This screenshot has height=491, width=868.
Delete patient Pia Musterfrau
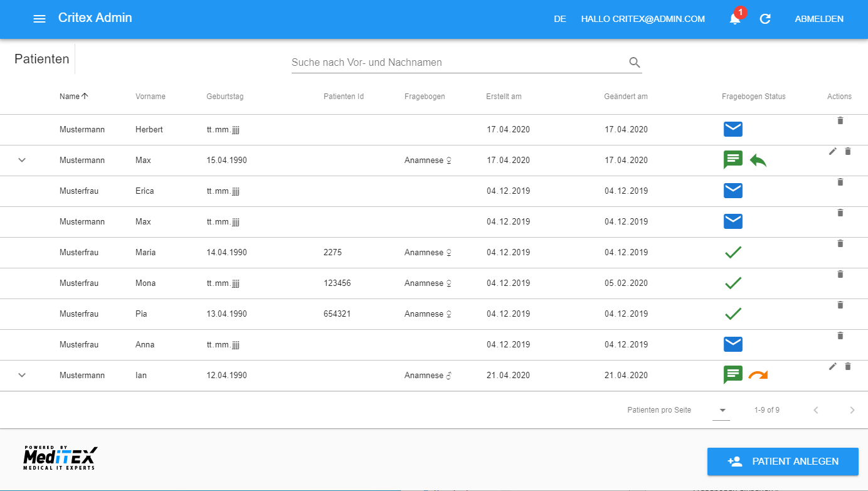pyautogui.click(x=840, y=305)
